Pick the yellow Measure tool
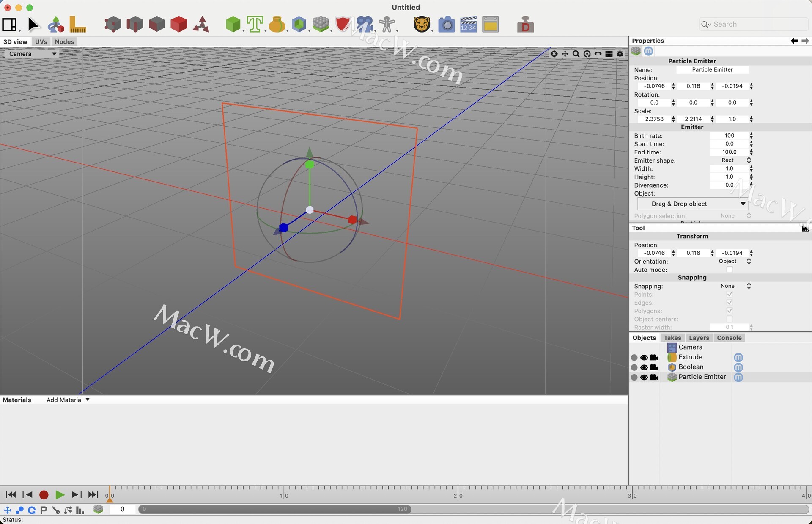This screenshot has width=812, height=524. tap(78, 25)
